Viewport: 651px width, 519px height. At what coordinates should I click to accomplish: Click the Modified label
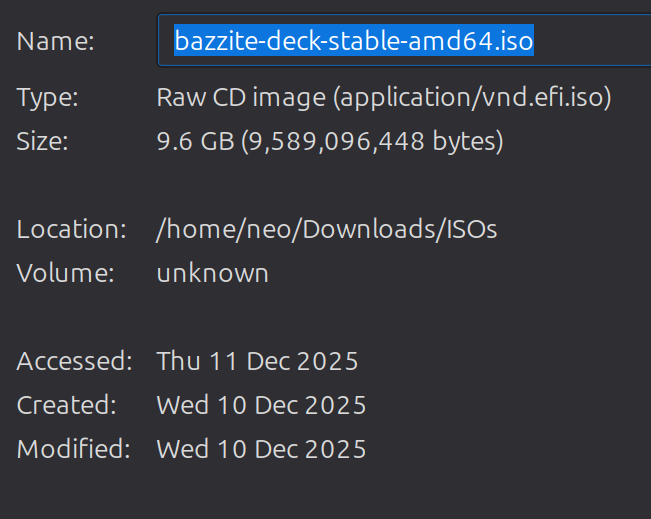[x=74, y=449]
